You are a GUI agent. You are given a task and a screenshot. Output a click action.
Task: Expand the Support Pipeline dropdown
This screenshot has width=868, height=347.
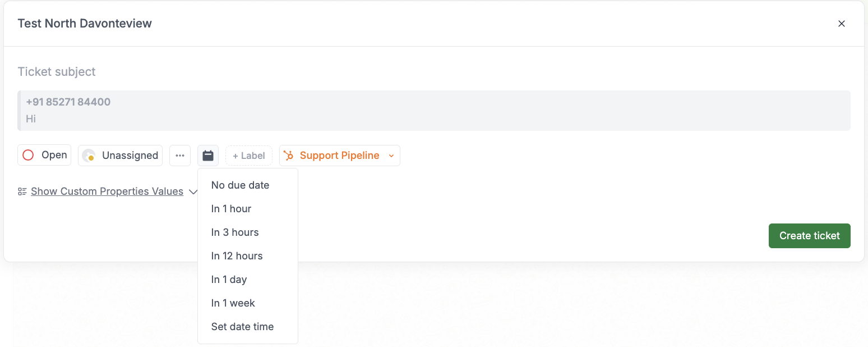click(x=391, y=156)
